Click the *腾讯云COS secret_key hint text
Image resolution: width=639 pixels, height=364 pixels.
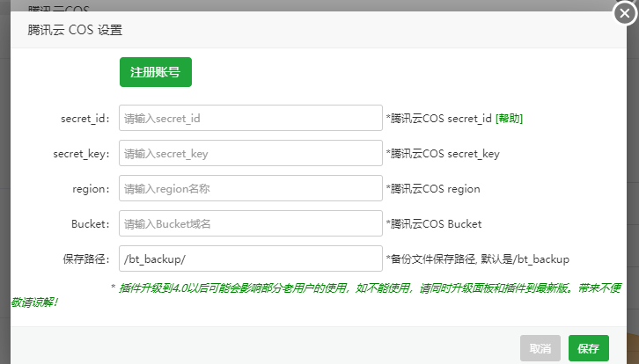443,154
